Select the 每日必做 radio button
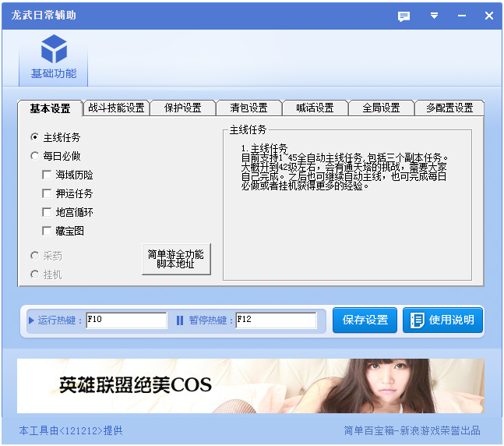This screenshot has height=446, width=504. coord(34,156)
